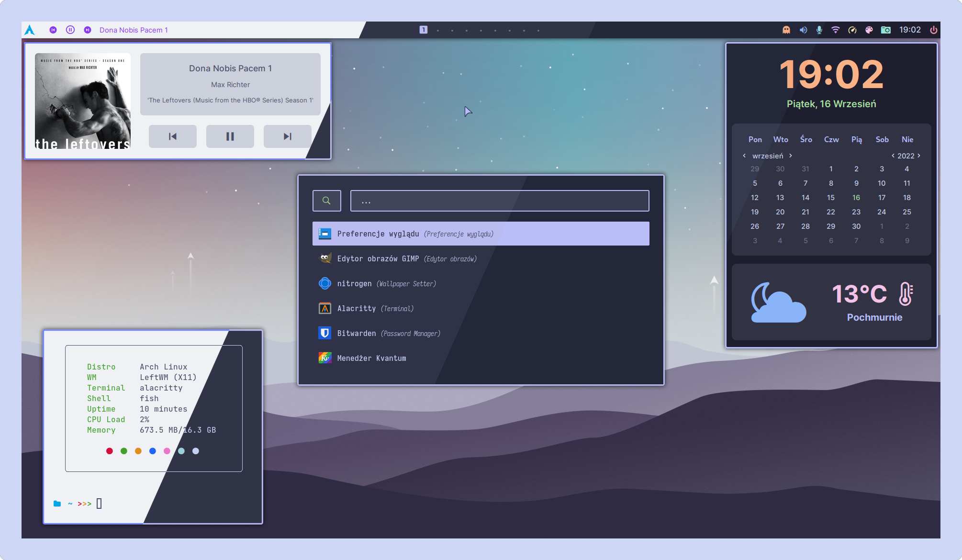Image resolution: width=962 pixels, height=560 pixels.
Task: Go to previous year before 2022
Action: click(893, 156)
